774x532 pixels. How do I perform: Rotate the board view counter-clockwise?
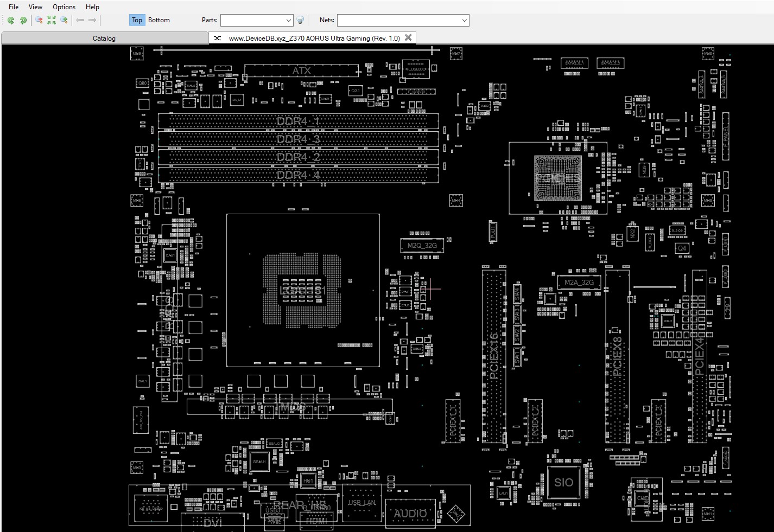pyautogui.click(x=11, y=20)
